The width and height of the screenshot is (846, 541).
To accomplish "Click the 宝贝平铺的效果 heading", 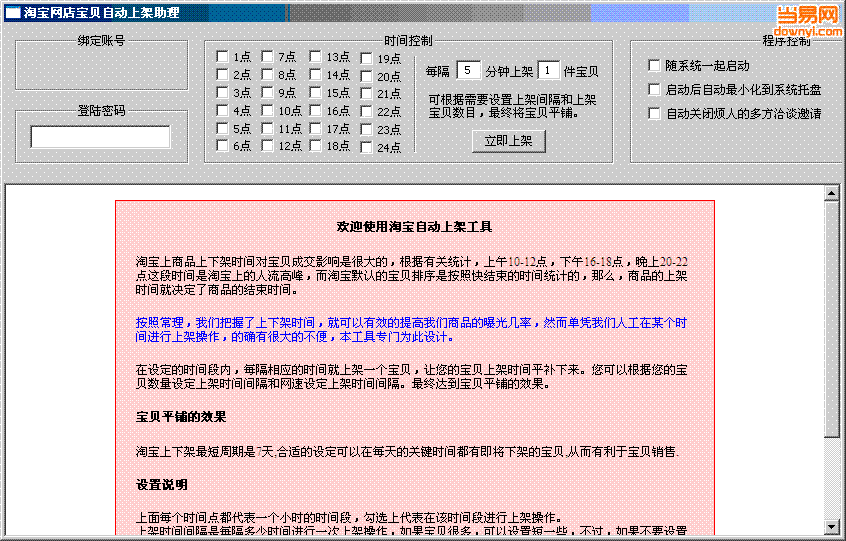I will click(x=181, y=417).
